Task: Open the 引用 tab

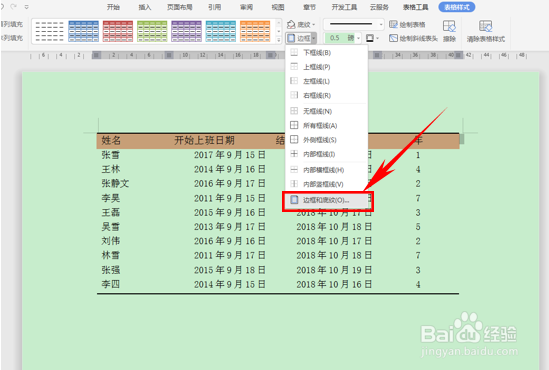Action: [x=214, y=7]
